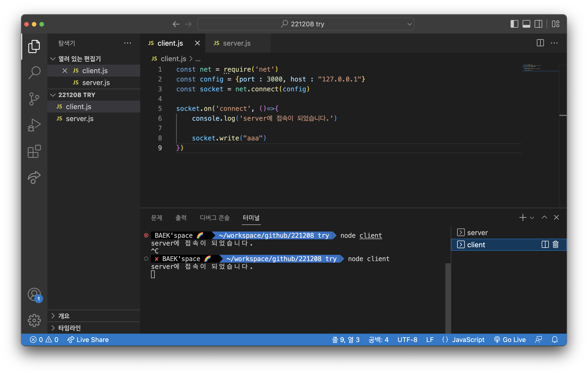The width and height of the screenshot is (588, 374).
Task: Click the Manage settings gear icon
Action: point(34,320)
